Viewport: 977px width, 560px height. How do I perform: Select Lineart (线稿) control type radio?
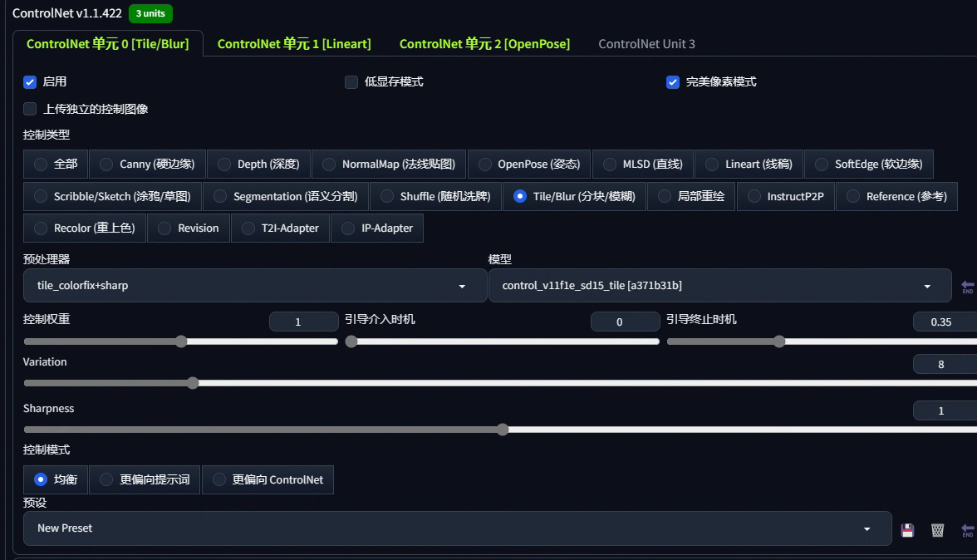tap(749, 164)
